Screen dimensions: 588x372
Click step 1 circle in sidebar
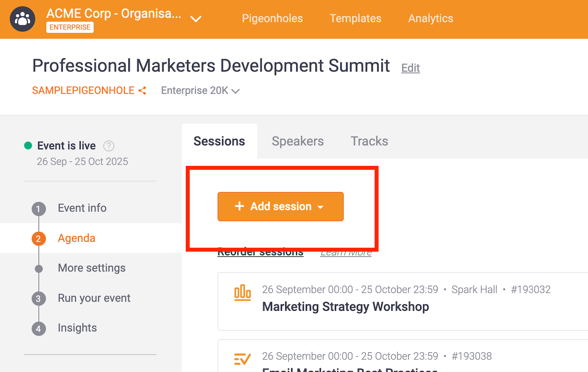pyautogui.click(x=39, y=209)
